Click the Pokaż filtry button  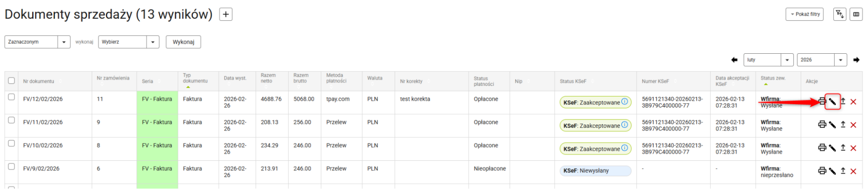pos(805,14)
